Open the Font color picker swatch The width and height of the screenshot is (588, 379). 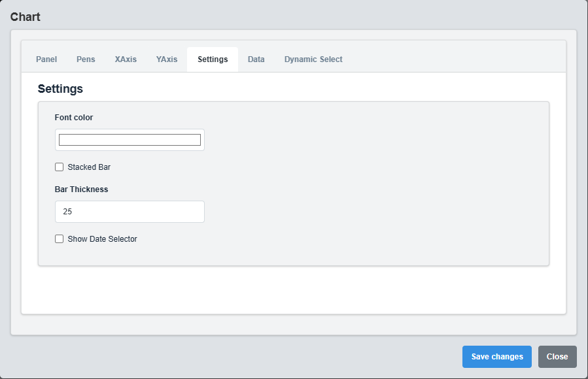[x=130, y=140]
